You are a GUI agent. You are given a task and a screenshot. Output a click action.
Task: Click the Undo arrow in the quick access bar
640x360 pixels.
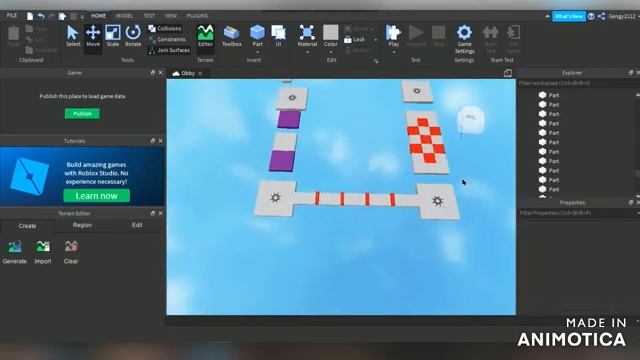41,16
